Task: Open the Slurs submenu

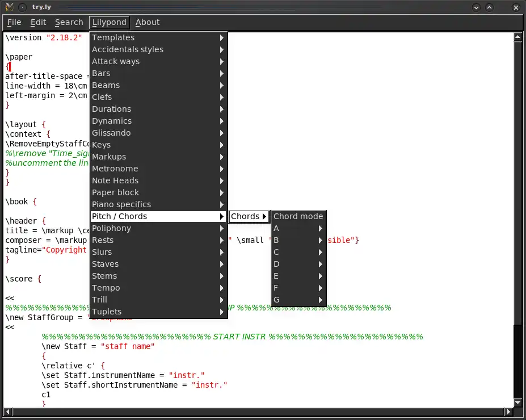Action: pos(158,252)
